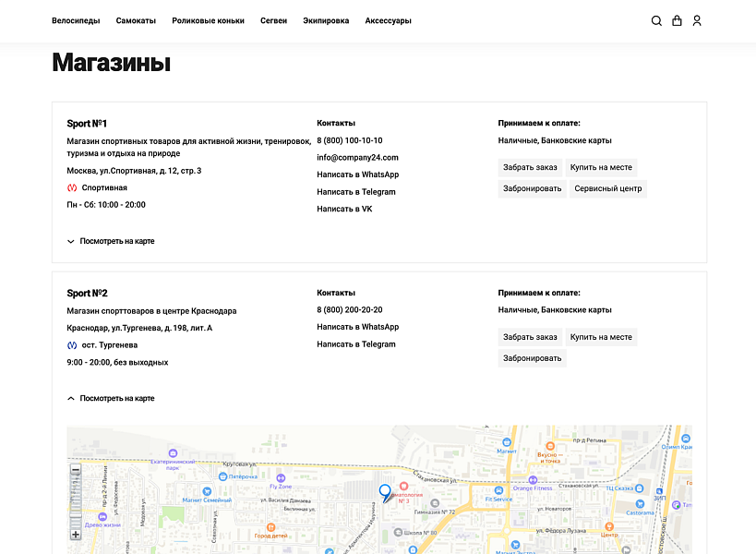Call Sport №2 phone 8 (800) 200-20-20
This screenshot has width=756, height=554.
tap(349, 310)
